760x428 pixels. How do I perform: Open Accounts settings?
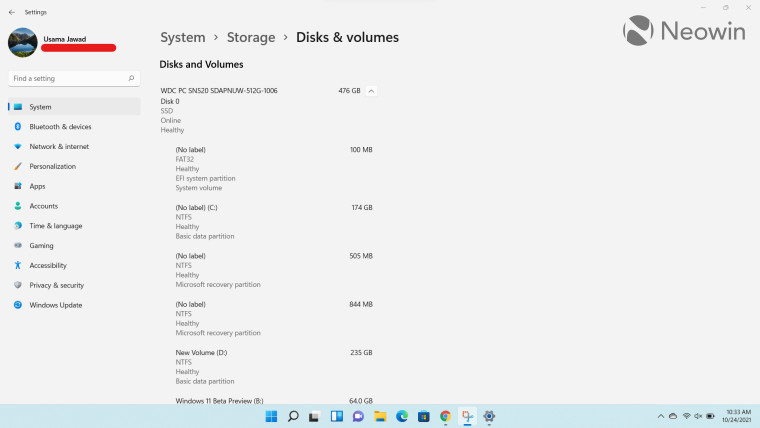point(74,206)
